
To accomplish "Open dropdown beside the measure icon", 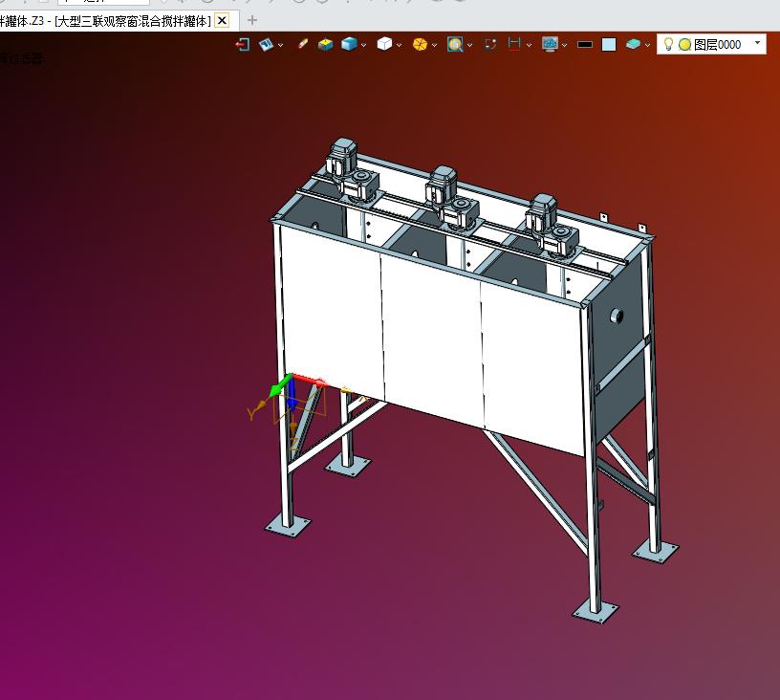I will pos(529,45).
